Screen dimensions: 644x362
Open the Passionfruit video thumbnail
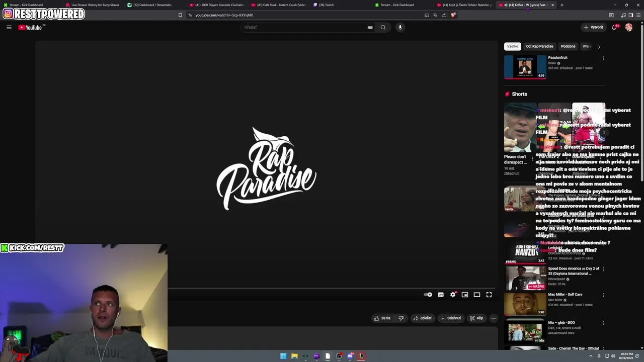[x=525, y=67]
